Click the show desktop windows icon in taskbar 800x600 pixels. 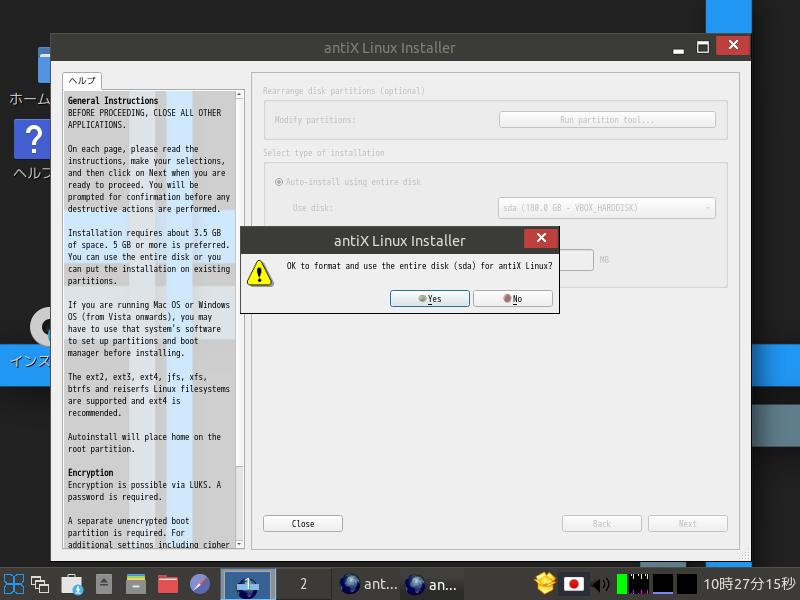coord(40,584)
